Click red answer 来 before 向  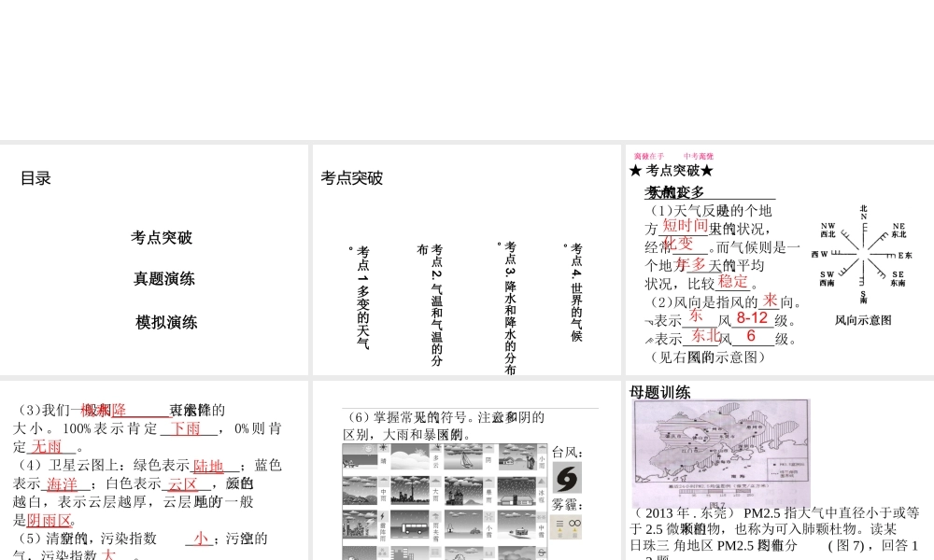pos(770,301)
